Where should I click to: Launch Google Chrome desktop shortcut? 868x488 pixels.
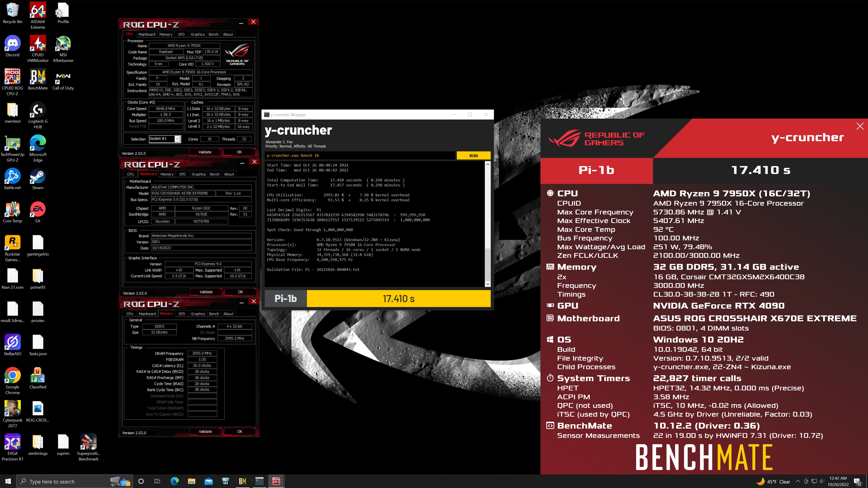(x=12, y=381)
